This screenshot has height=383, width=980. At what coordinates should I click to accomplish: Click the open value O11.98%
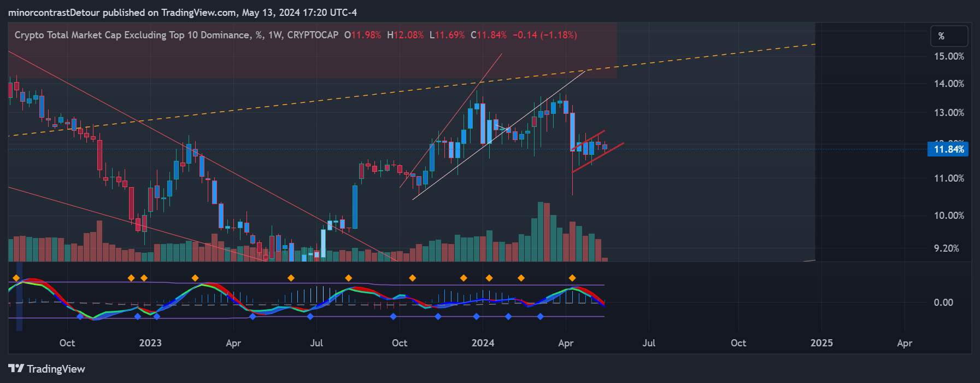click(362, 35)
